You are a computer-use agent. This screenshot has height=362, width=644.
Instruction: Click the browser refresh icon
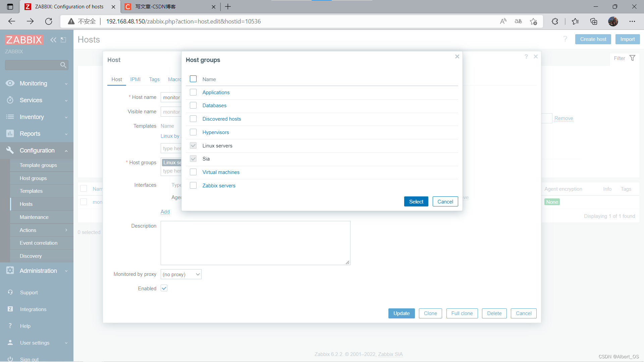point(49,21)
